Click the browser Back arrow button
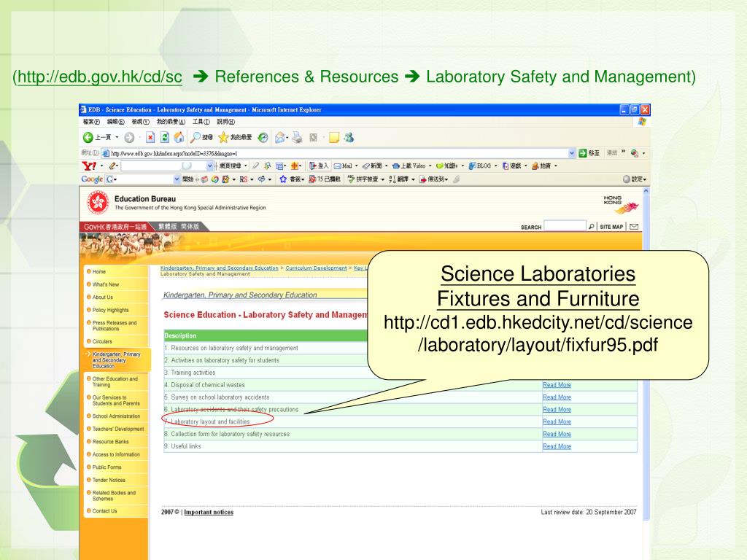The image size is (747, 560). [x=88, y=138]
